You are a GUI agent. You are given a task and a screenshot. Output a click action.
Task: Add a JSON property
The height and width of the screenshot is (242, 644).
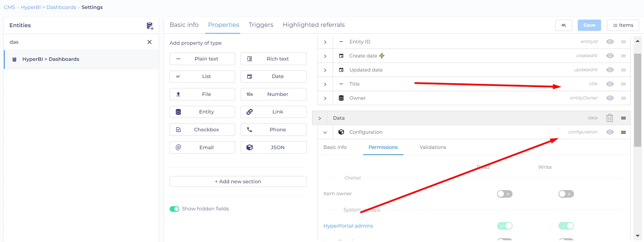point(274,147)
